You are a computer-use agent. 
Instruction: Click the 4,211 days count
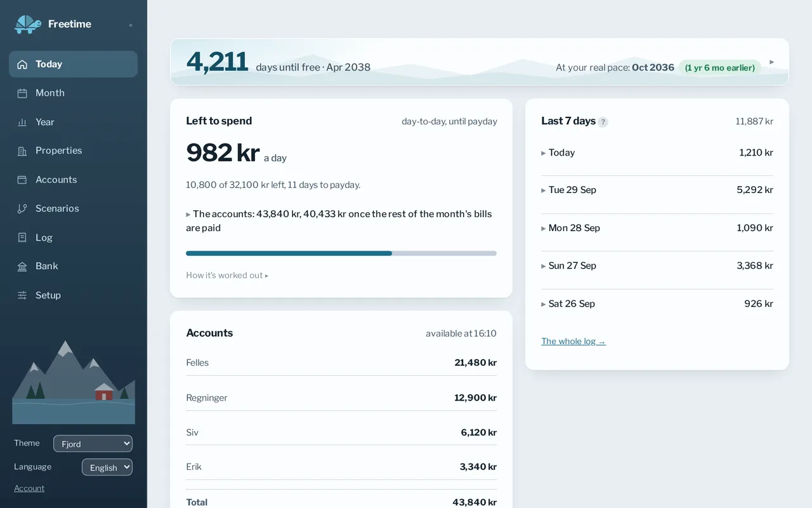point(217,62)
